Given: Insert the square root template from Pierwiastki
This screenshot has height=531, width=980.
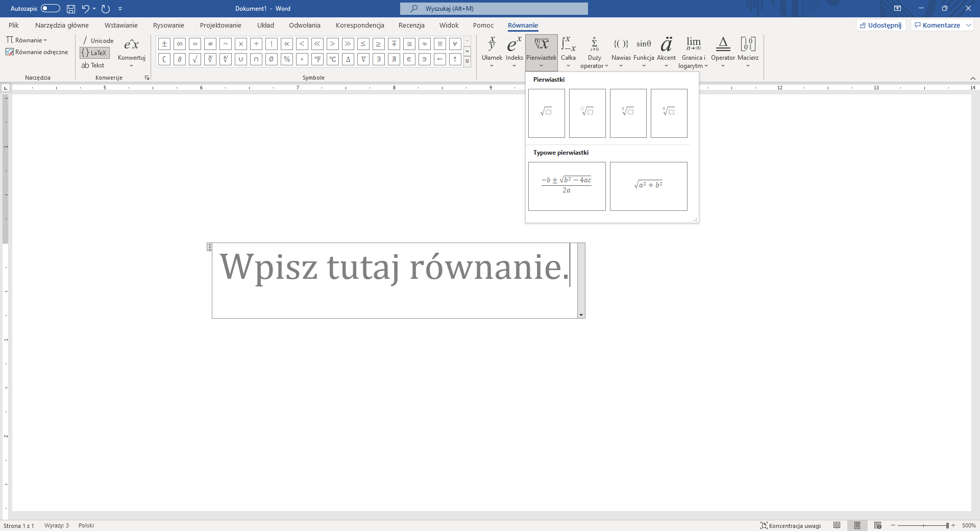Looking at the screenshot, I should tap(546, 113).
